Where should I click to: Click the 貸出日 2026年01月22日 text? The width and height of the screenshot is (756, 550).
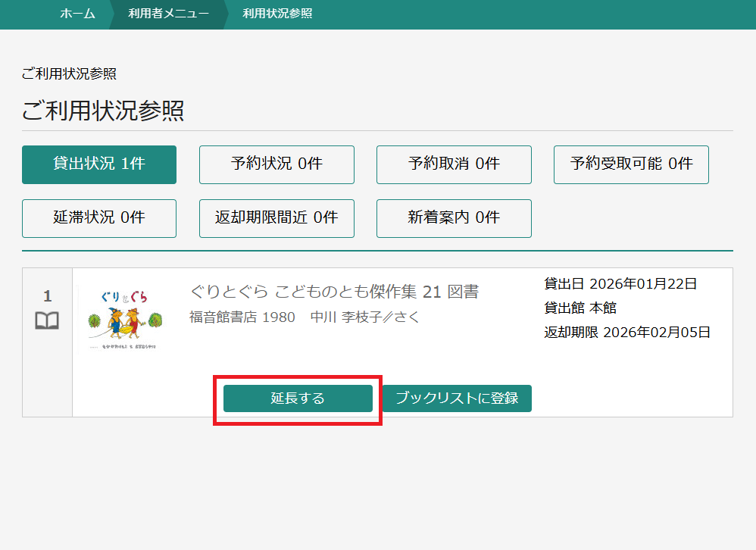coord(620,284)
